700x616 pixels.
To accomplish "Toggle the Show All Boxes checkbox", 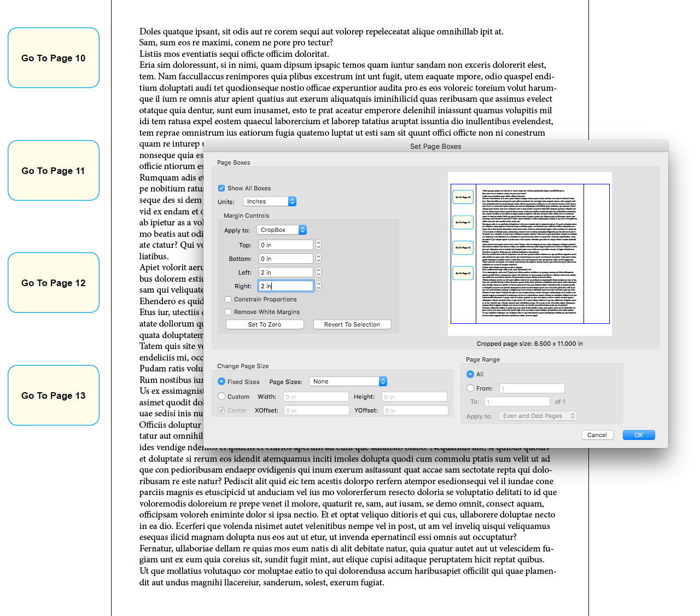I will (x=221, y=188).
